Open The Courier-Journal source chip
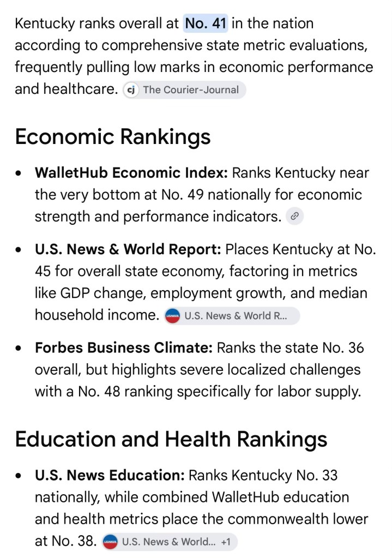Screen dimensions: 392x558 pos(184,89)
